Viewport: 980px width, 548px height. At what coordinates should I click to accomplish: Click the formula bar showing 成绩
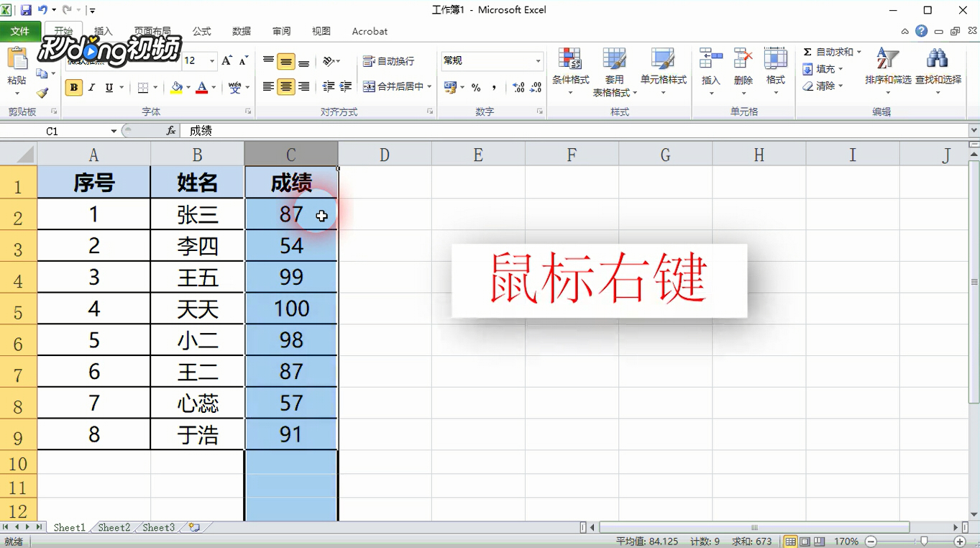(x=574, y=131)
